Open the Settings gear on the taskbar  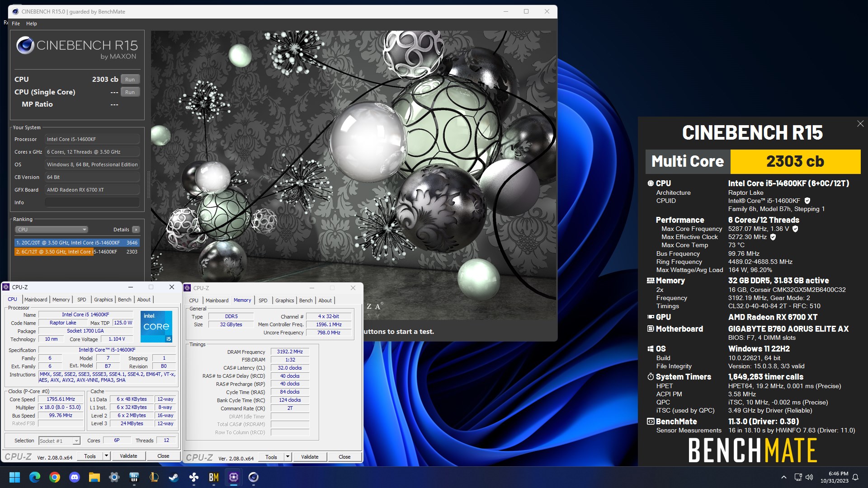pyautogui.click(x=114, y=477)
